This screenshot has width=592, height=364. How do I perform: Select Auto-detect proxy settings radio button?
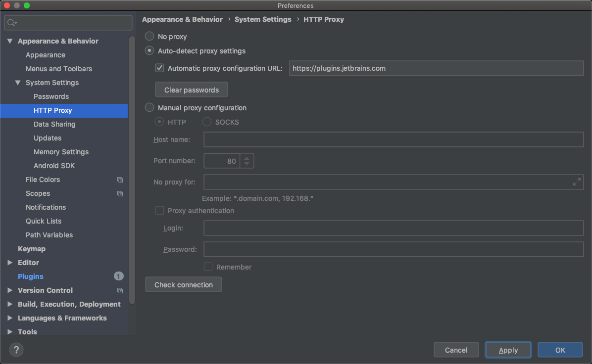click(x=149, y=50)
